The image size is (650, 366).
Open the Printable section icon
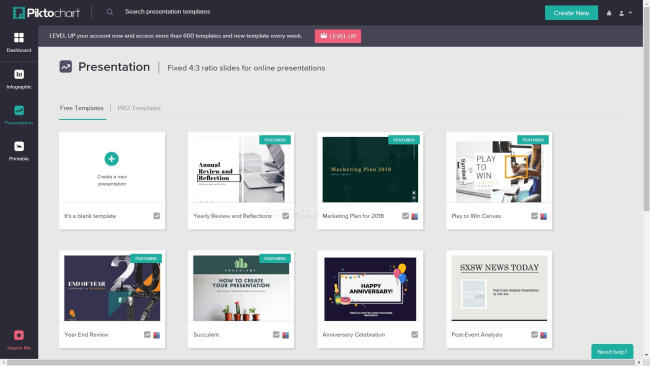19,146
